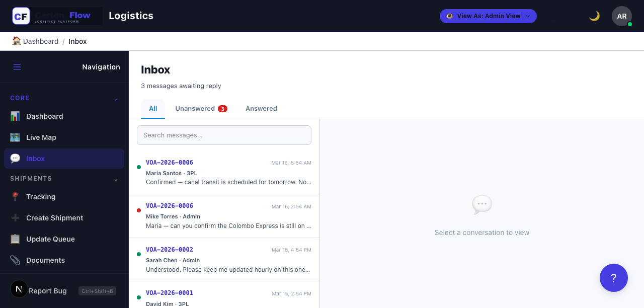Open the navigation hamburger menu

coord(17,66)
